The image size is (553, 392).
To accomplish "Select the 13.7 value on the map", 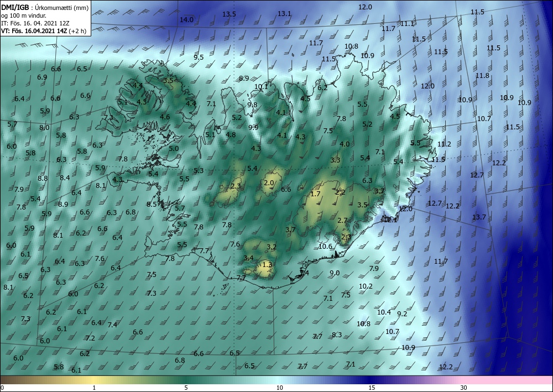I will coord(479,217).
